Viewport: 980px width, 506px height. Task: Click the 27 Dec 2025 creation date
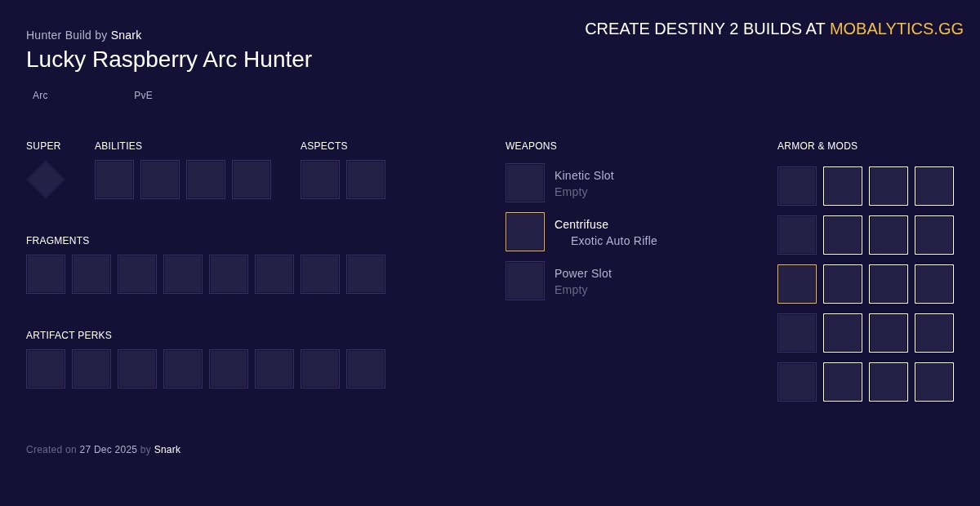108,450
